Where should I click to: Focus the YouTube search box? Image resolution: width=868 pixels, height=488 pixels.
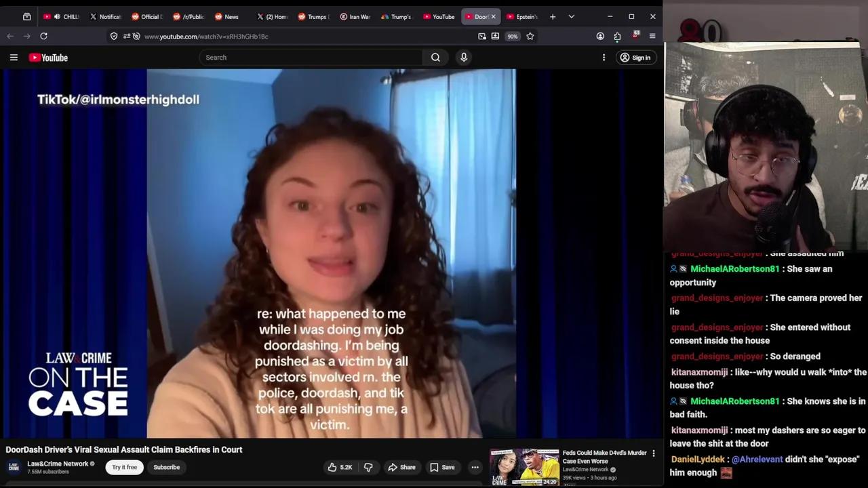click(311, 58)
